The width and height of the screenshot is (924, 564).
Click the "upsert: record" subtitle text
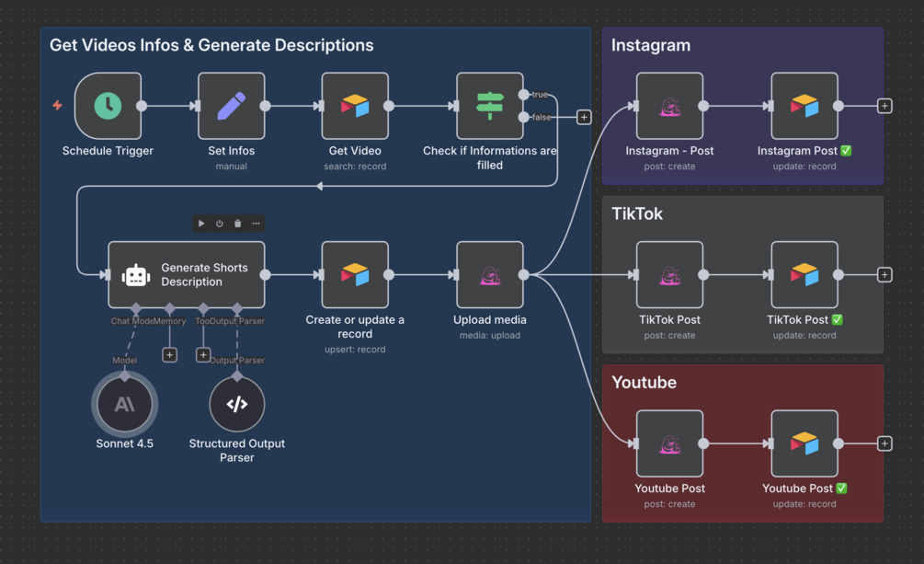355,350
